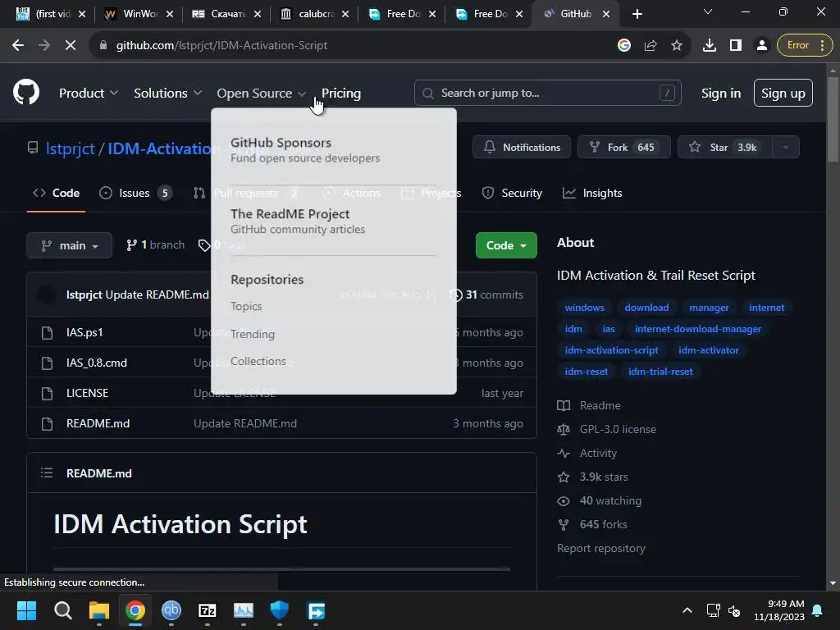This screenshot has height=630, width=840.
Task: Go back to previous page
Action: (x=18, y=46)
